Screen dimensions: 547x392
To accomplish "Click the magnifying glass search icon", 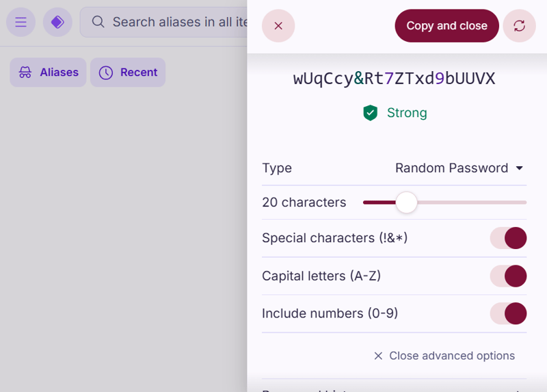I will click(x=98, y=23).
